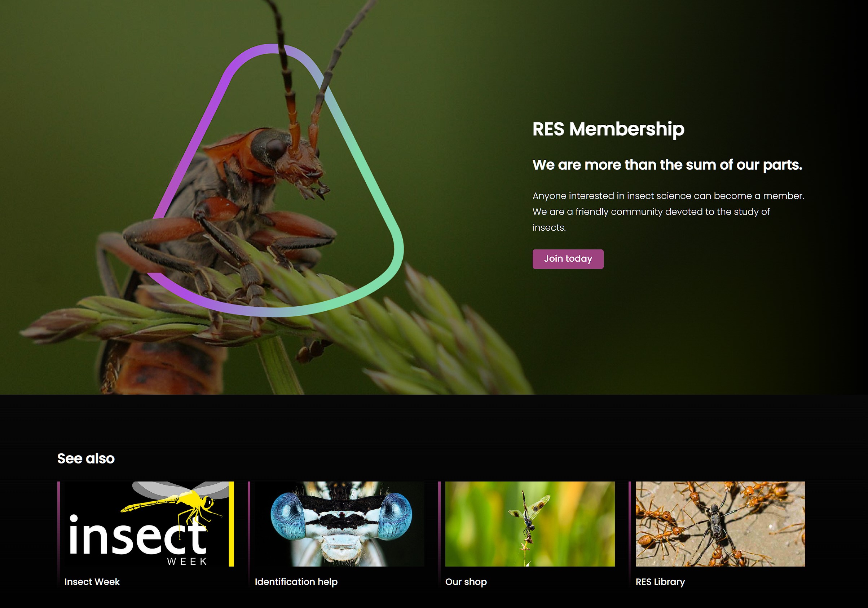
Task: Click the yellow bar on Insect Week logo
Action: pos(232,524)
